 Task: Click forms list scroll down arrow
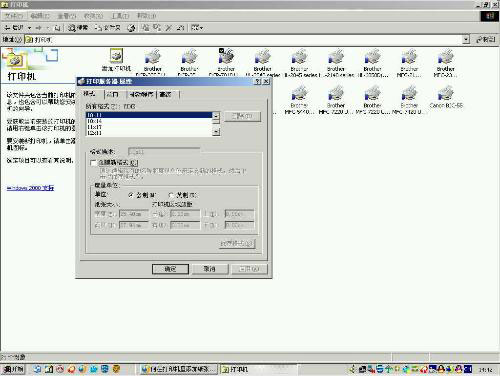tap(216, 132)
